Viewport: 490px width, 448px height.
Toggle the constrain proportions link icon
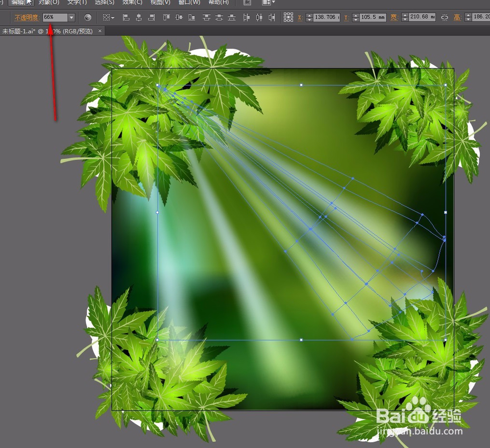coord(445,17)
